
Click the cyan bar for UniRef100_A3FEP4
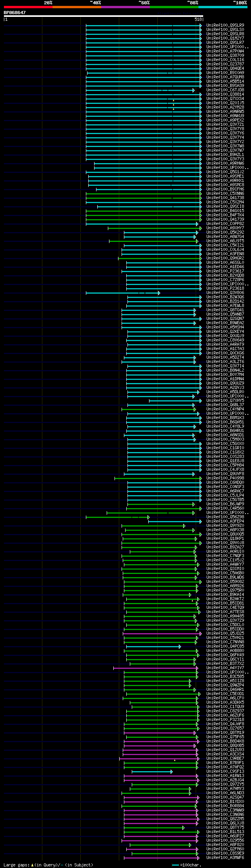(x=175, y=521)
